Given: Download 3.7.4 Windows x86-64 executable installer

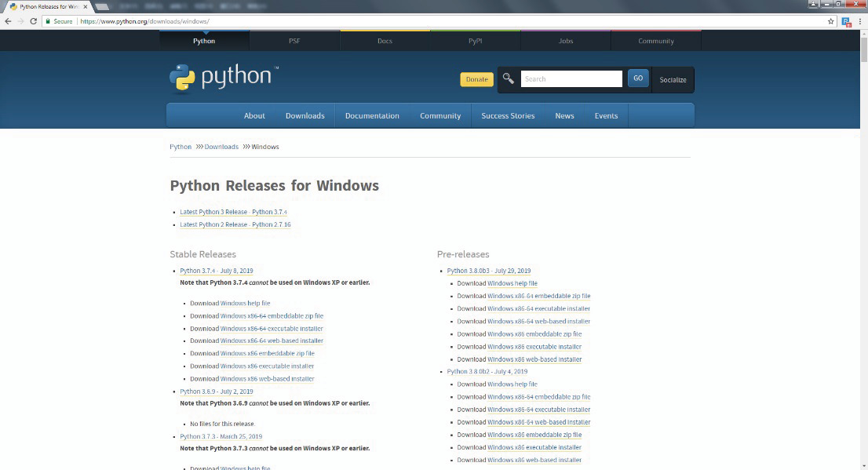Looking at the screenshot, I should point(272,329).
